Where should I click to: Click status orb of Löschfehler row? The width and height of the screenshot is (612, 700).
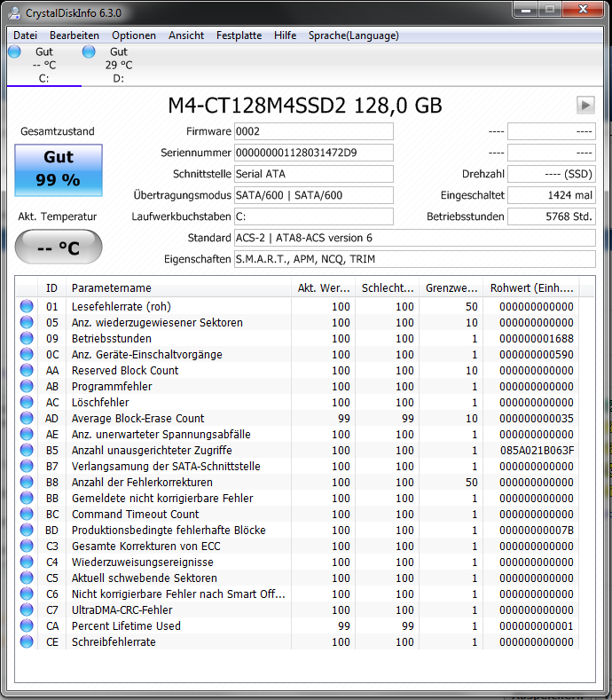point(27,402)
